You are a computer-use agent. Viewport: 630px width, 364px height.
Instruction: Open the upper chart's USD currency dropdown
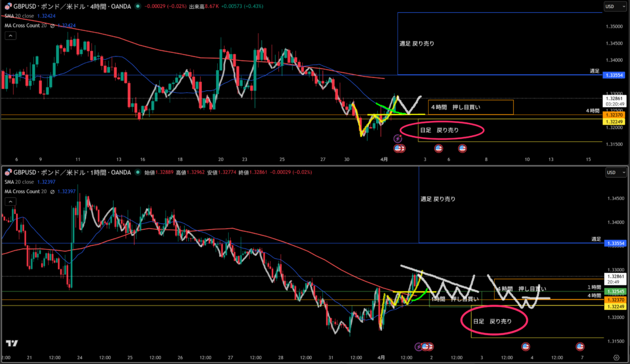click(613, 7)
